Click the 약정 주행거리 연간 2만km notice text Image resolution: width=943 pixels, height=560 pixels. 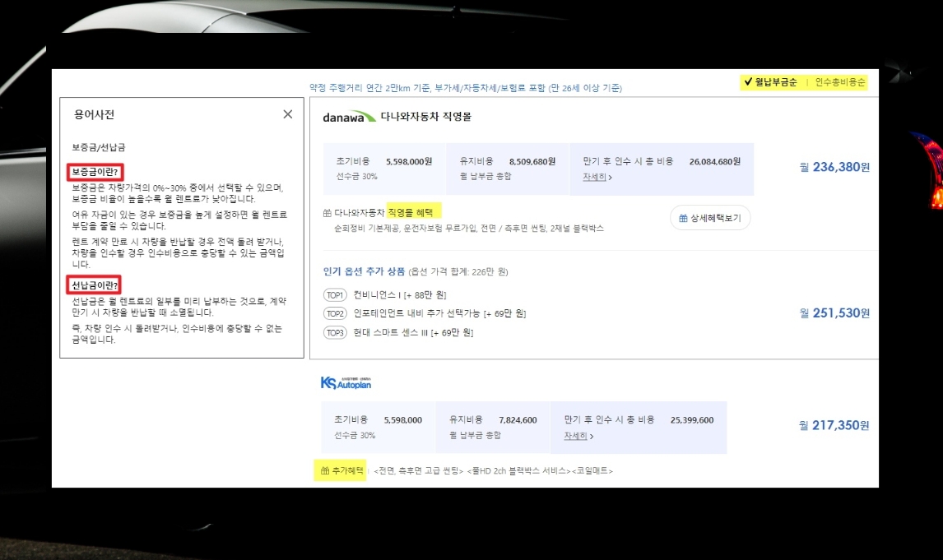[466, 88]
